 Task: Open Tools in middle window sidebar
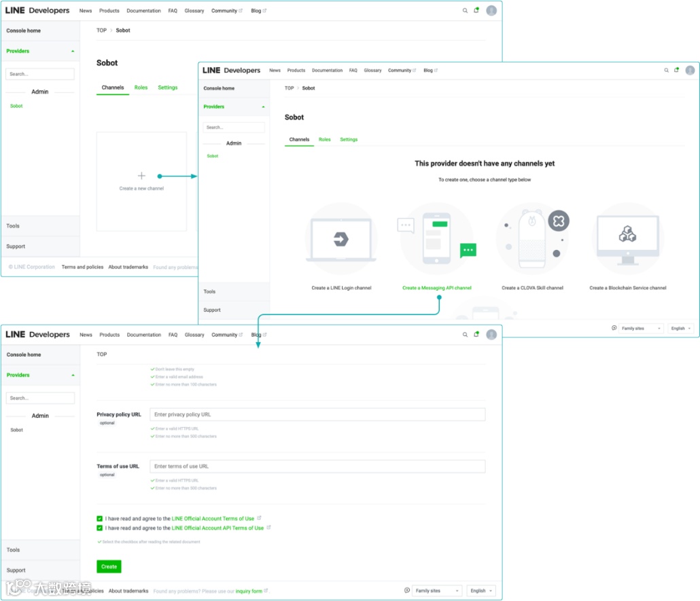[209, 291]
